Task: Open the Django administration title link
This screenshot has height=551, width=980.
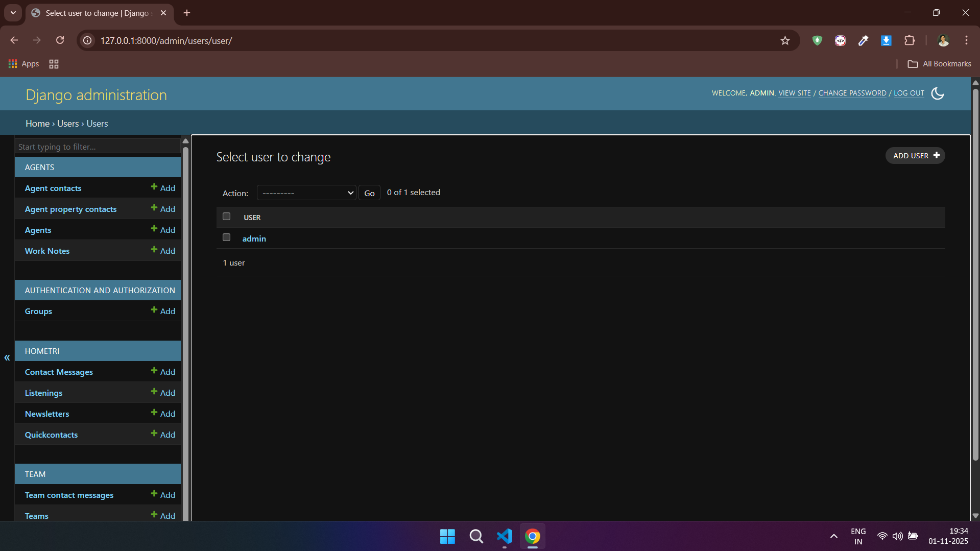Action: pos(96,95)
